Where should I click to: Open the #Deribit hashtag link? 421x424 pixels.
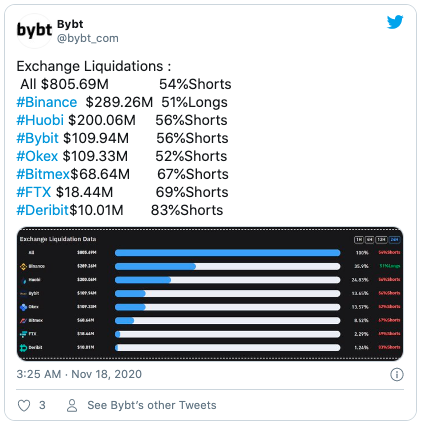[x=42, y=210]
